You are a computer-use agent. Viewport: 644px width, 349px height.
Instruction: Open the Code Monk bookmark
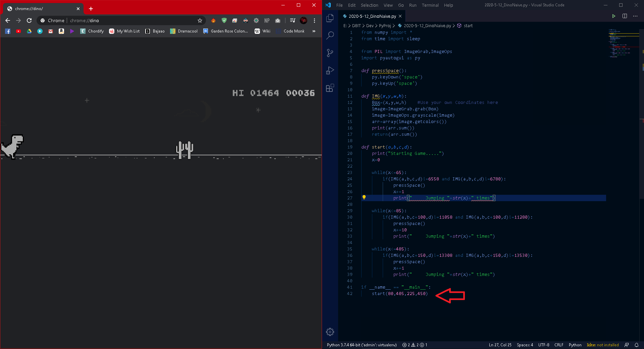[290, 31]
